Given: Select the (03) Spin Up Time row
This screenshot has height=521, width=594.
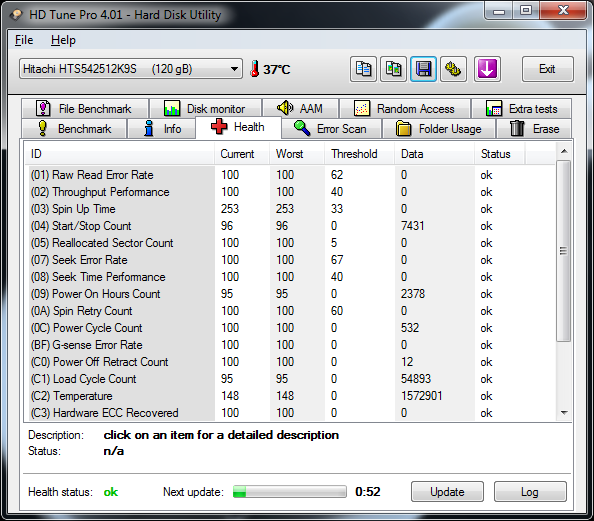Looking at the screenshot, I should coord(290,209).
